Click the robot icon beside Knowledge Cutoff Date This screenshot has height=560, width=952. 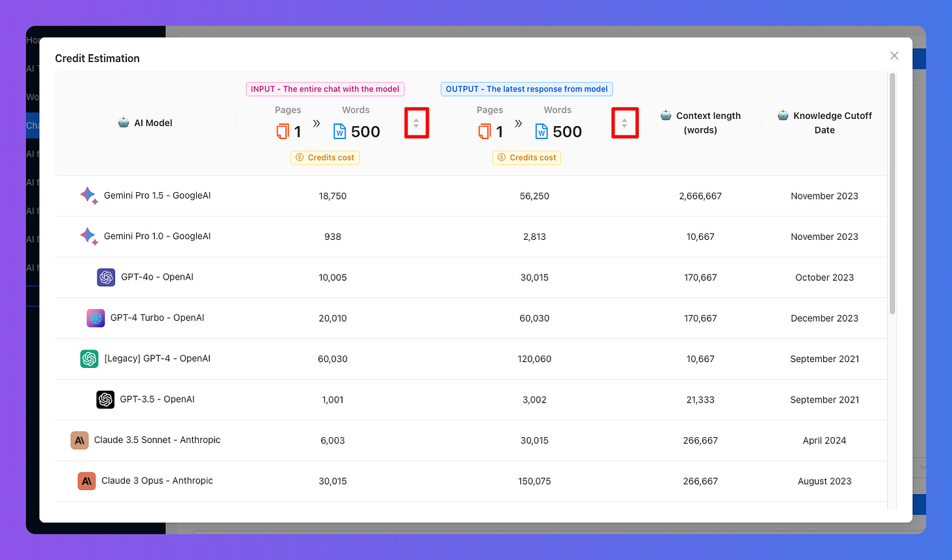783,115
